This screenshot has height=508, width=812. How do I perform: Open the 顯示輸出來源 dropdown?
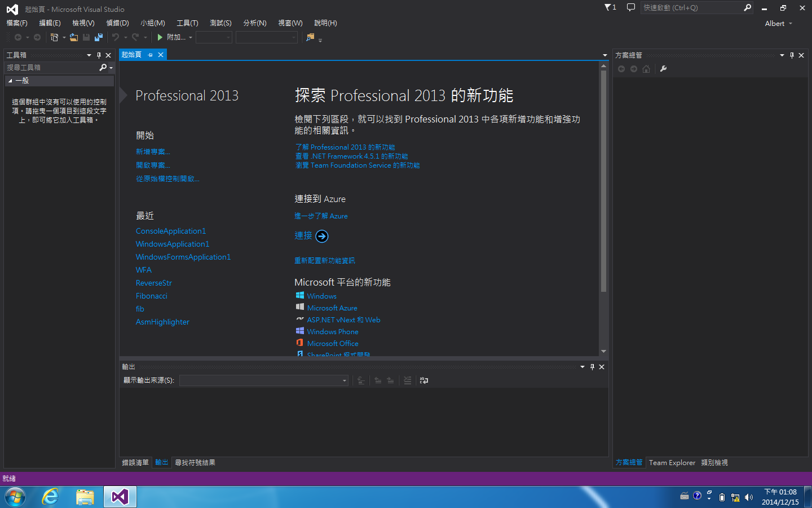pos(344,380)
